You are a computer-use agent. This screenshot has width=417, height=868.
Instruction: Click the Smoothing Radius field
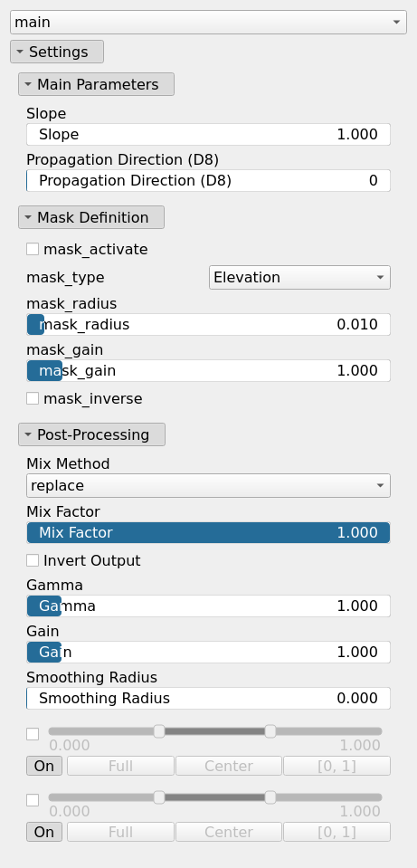click(x=208, y=699)
